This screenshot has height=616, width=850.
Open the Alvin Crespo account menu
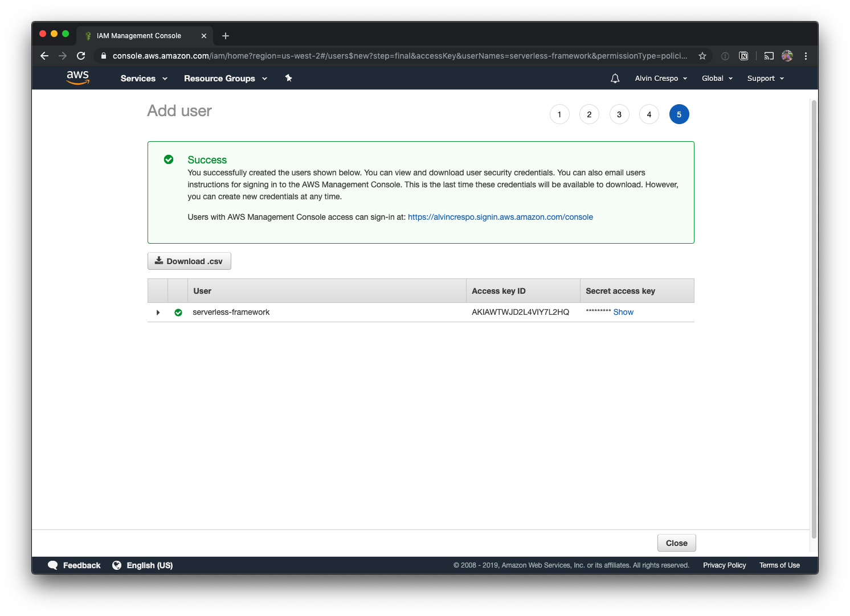click(661, 79)
